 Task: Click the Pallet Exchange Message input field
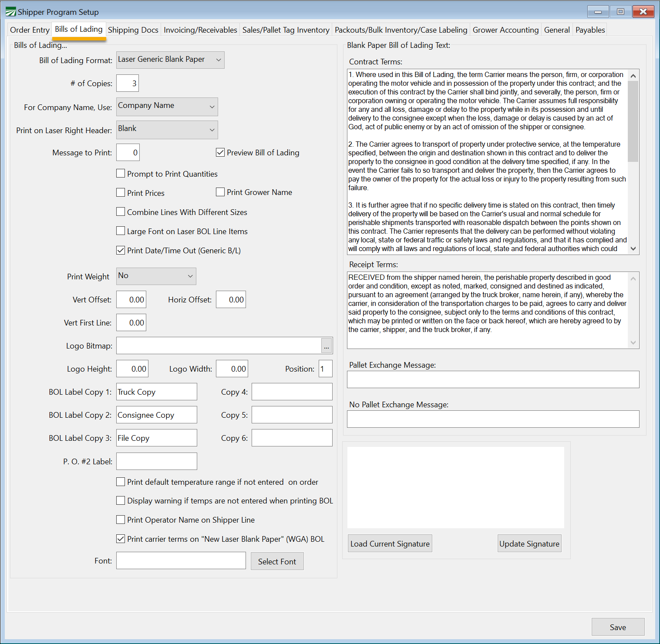[x=493, y=379]
